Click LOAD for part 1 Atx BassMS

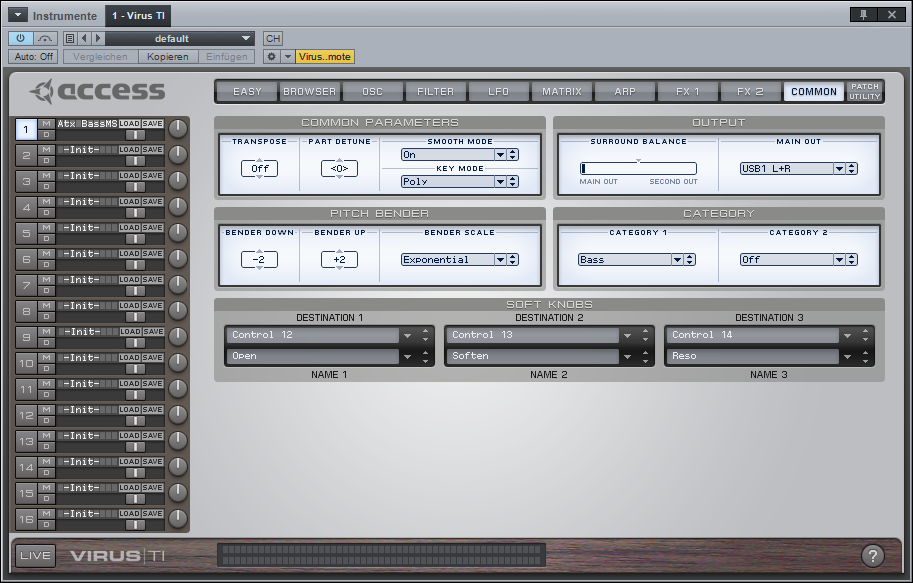coord(129,123)
